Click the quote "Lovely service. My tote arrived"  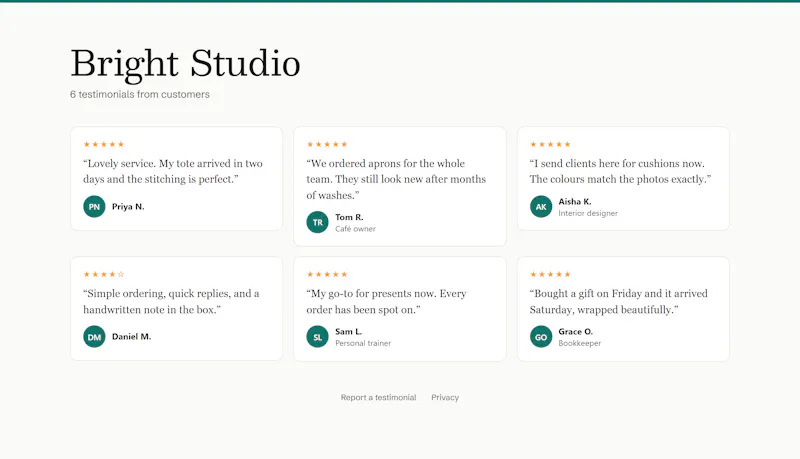coord(173,171)
